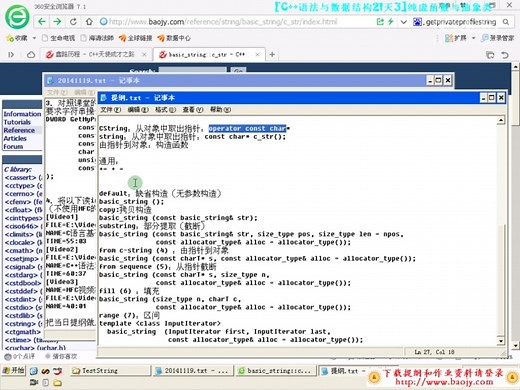Click the 360 browser logo

coord(17,16)
